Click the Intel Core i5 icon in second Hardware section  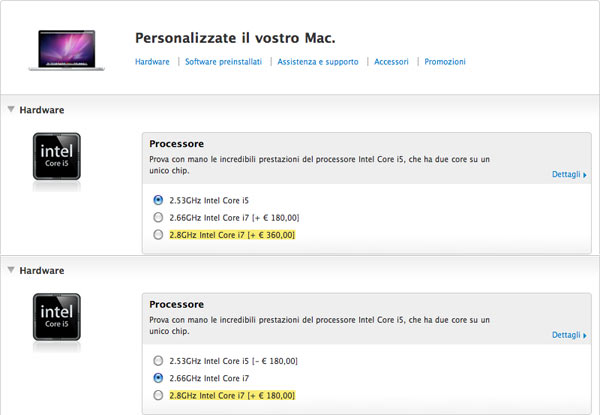pyautogui.click(x=58, y=317)
